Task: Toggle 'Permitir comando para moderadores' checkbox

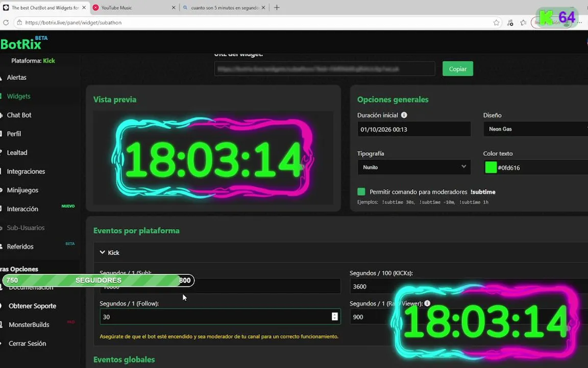Action: (x=361, y=192)
